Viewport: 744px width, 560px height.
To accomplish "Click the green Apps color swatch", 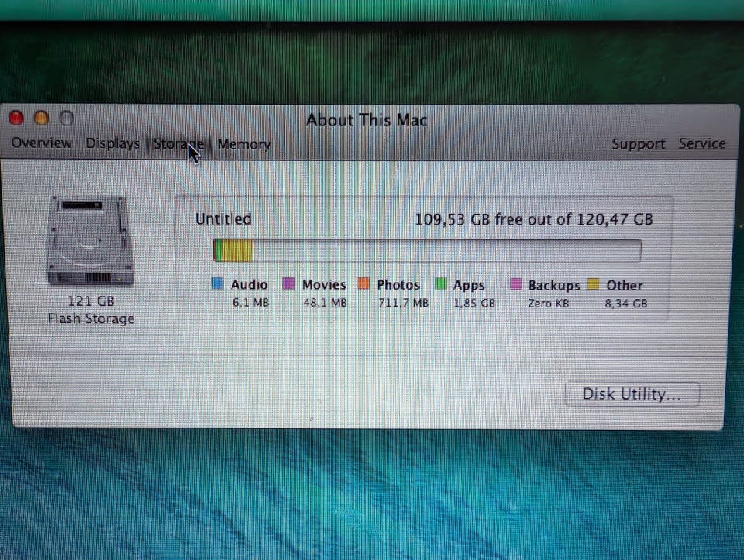I will 441,284.
